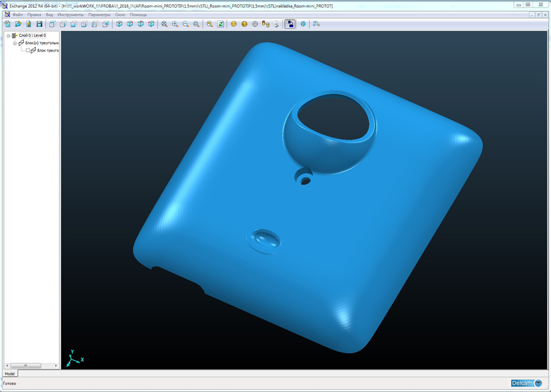Screen dimensions: 551x392
Task: Click the zoom out magnifier icon
Action: click(186, 24)
